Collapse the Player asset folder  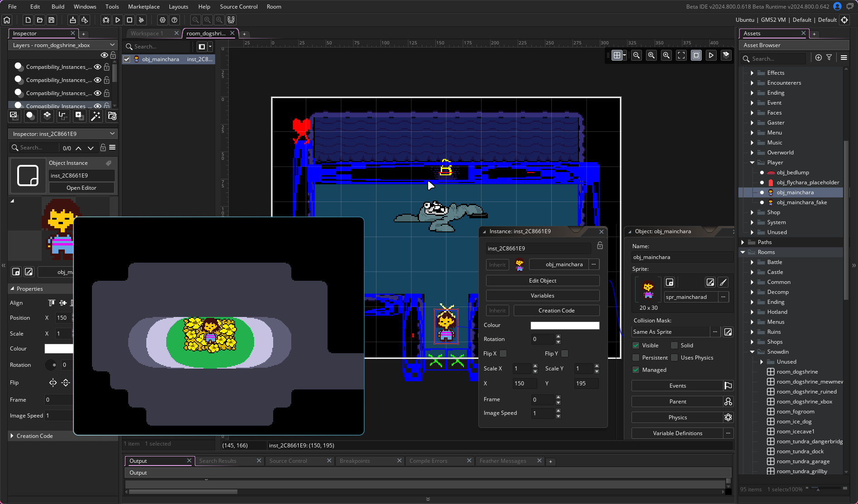(x=752, y=163)
